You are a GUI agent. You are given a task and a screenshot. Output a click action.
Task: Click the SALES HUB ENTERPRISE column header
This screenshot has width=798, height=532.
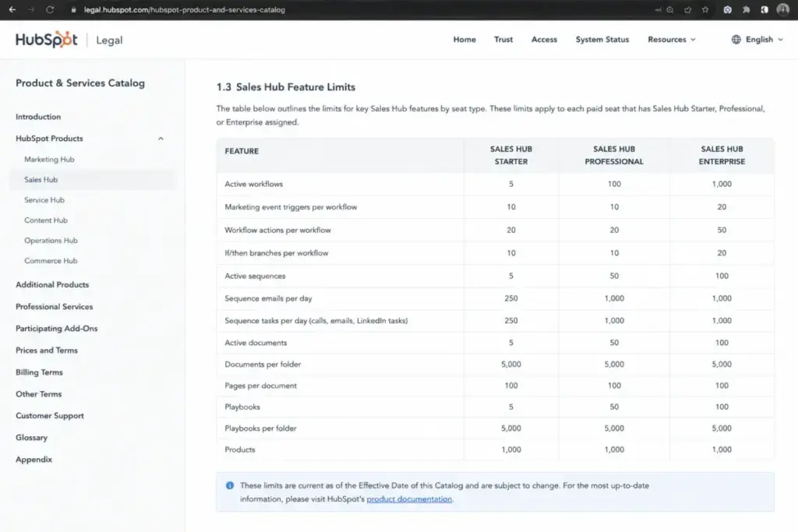pos(722,155)
